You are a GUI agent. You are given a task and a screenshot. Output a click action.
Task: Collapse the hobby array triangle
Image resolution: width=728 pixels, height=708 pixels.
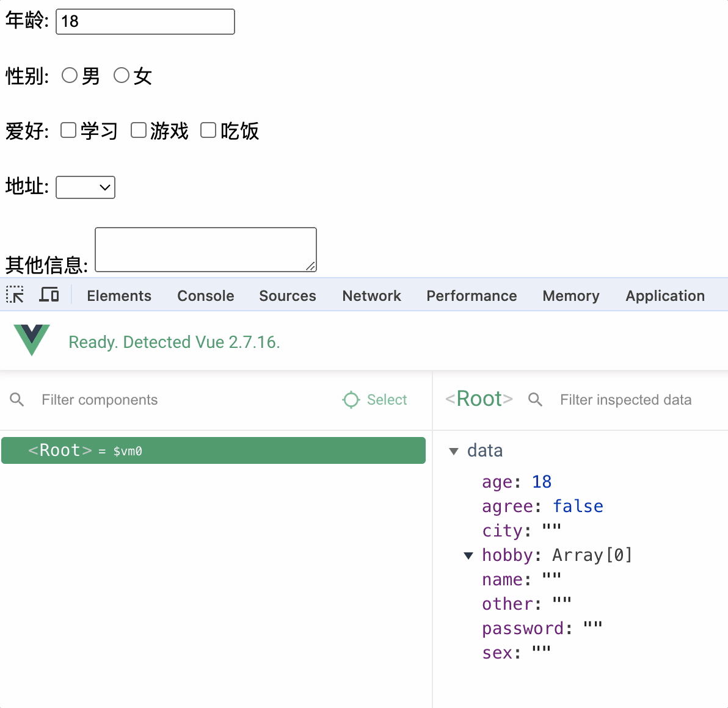(x=468, y=555)
